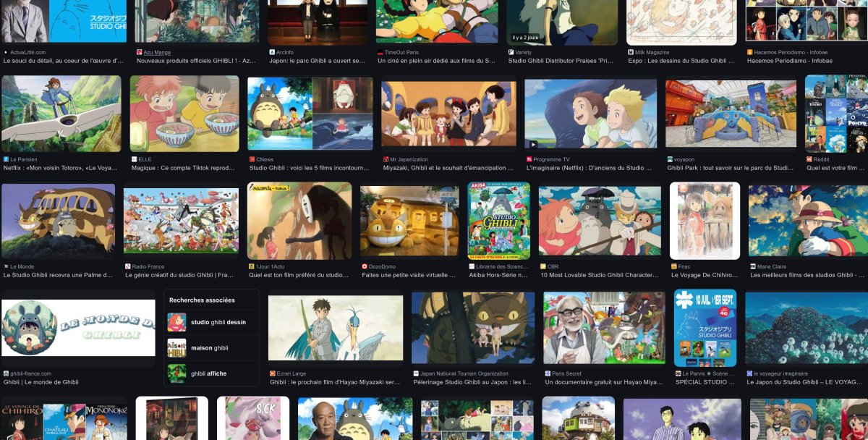868x440 pixels.
Task: Open the Ecran Large heron film thumbnail
Action: pos(335,328)
